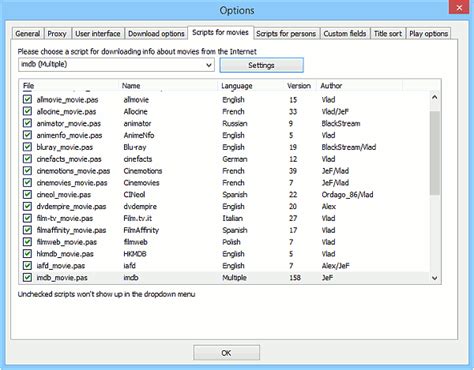Click the CINeol name entry
474x370 pixels.
point(134,194)
